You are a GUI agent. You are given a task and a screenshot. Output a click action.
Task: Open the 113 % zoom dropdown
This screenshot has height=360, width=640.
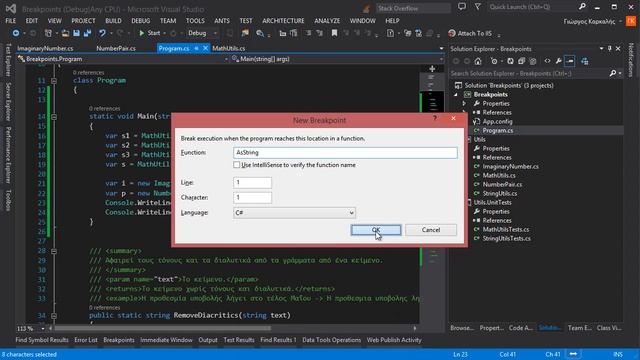coord(42,329)
